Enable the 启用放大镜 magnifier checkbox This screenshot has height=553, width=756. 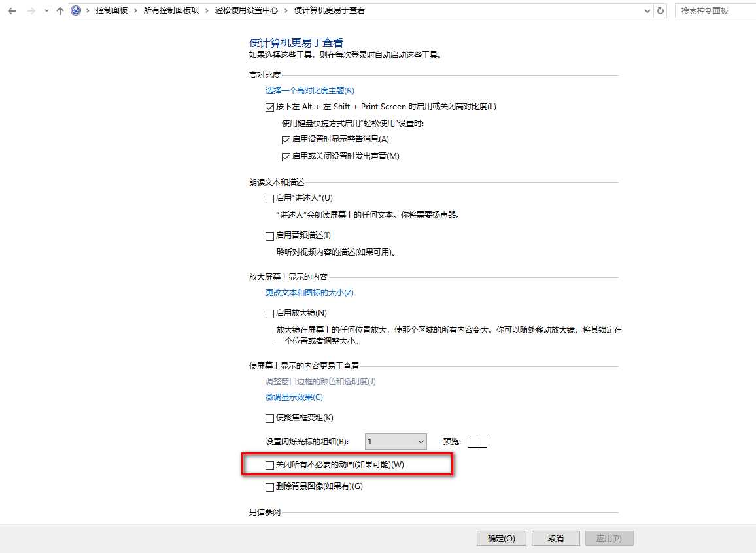(269, 313)
